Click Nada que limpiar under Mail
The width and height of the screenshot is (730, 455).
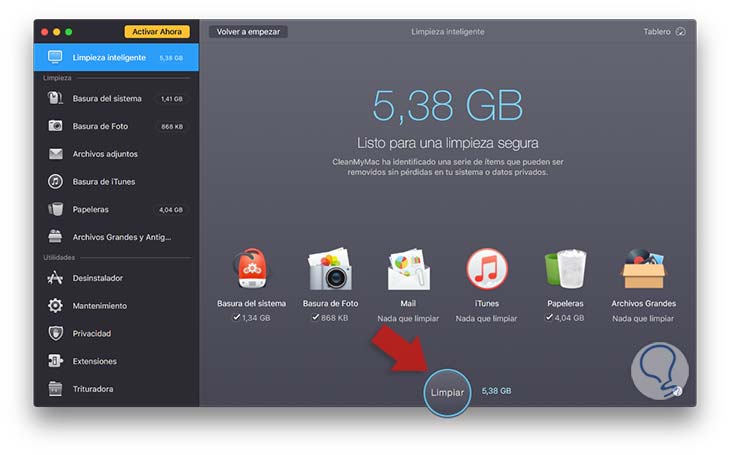[408, 319]
